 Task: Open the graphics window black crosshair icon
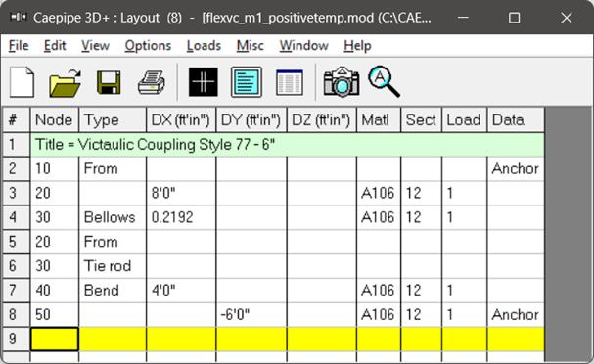[204, 82]
